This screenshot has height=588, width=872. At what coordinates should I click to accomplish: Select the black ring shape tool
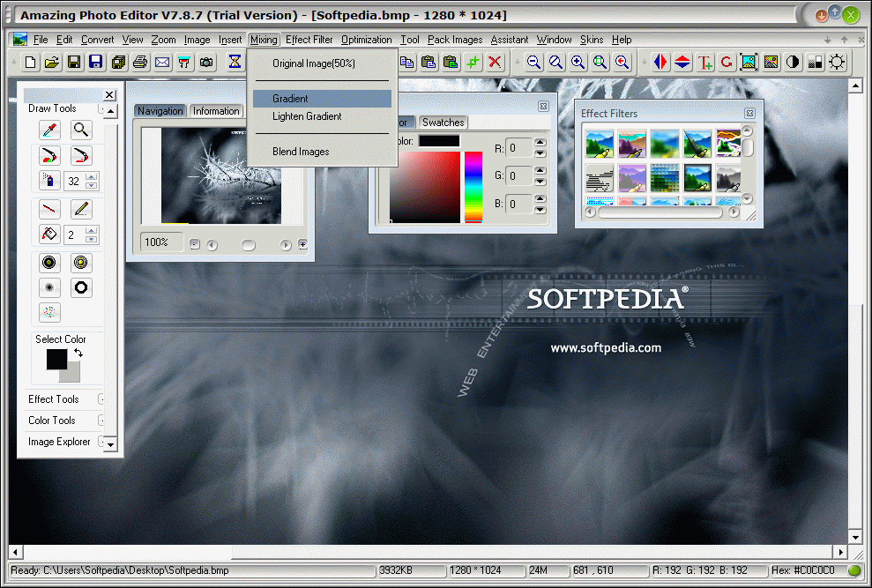point(81,287)
